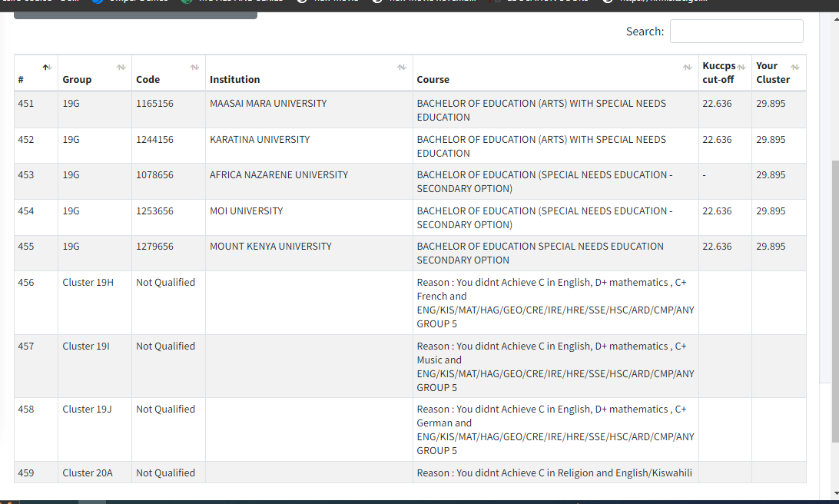839x504 pixels.
Task: Click Cluster 20A in row 459
Action: click(x=88, y=473)
